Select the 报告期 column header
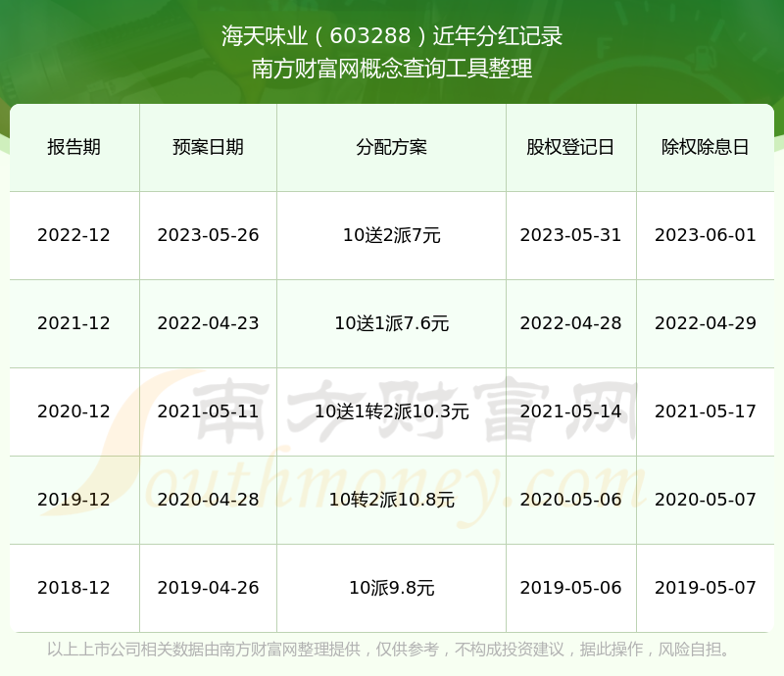Screen dimensions: 784x676 pyautogui.click(x=74, y=147)
